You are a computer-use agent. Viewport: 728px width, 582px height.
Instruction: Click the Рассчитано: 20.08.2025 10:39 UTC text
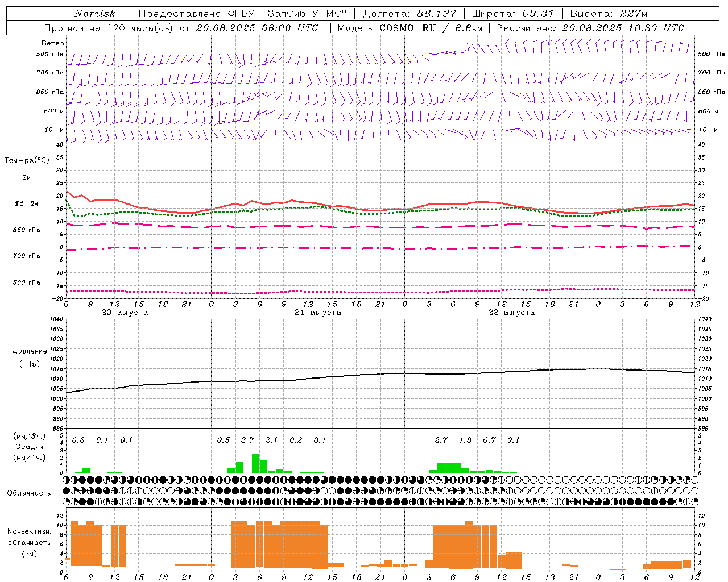point(590,28)
